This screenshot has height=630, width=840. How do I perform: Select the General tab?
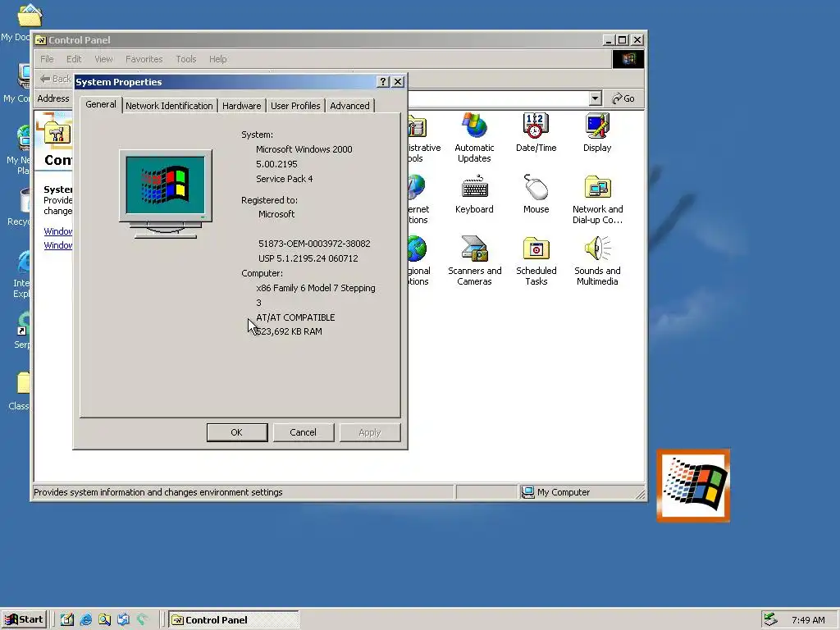101,104
